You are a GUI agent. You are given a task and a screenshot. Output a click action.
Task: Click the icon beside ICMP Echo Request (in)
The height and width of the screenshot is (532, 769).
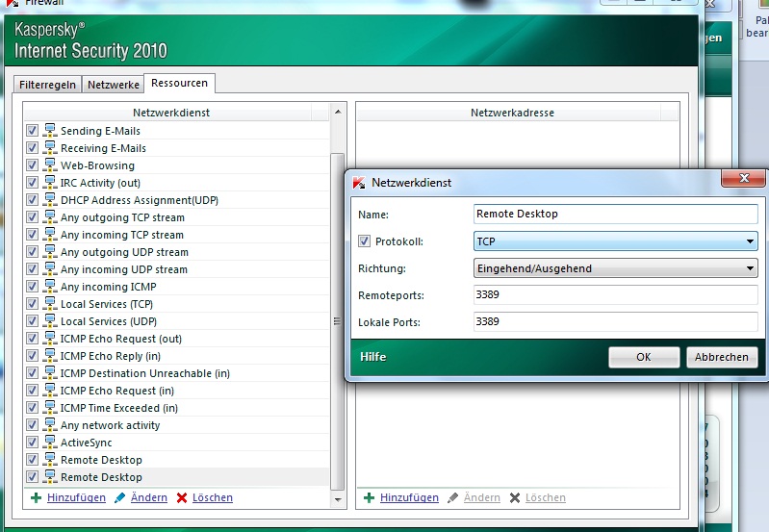pos(50,391)
